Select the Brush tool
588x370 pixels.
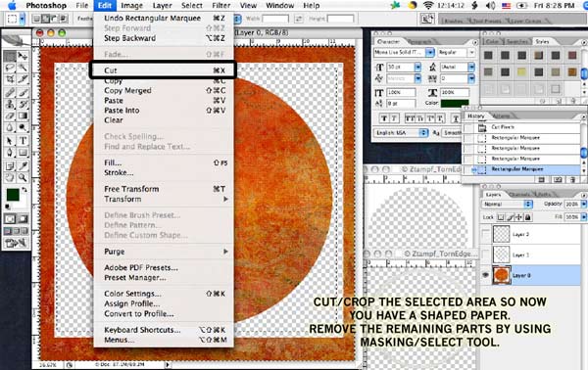pyautogui.click(x=23, y=92)
